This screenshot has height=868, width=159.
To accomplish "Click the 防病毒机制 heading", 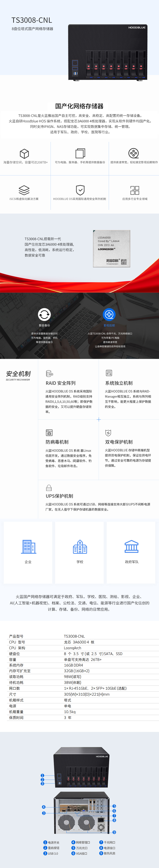I will 57,442.
